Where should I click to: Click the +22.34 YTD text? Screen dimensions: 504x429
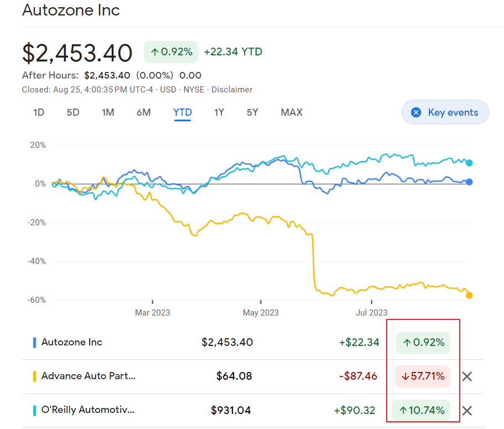coord(233,52)
